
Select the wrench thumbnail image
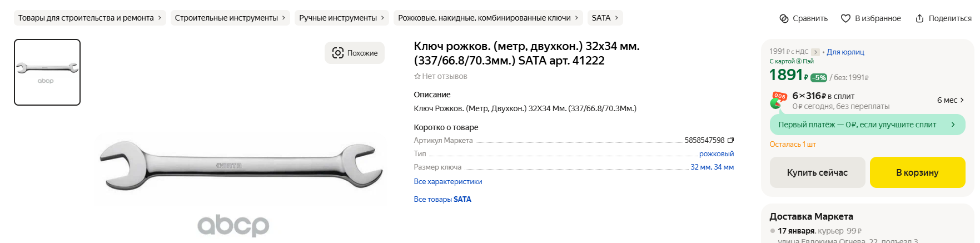point(47,72)
